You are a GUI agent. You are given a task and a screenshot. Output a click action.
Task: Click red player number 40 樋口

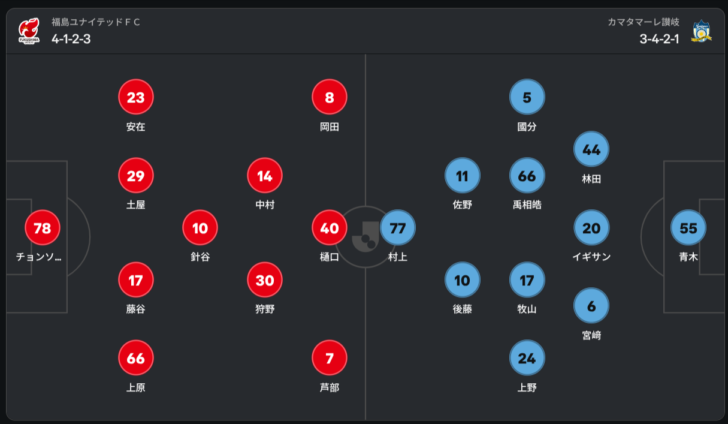tap(329, 228)
